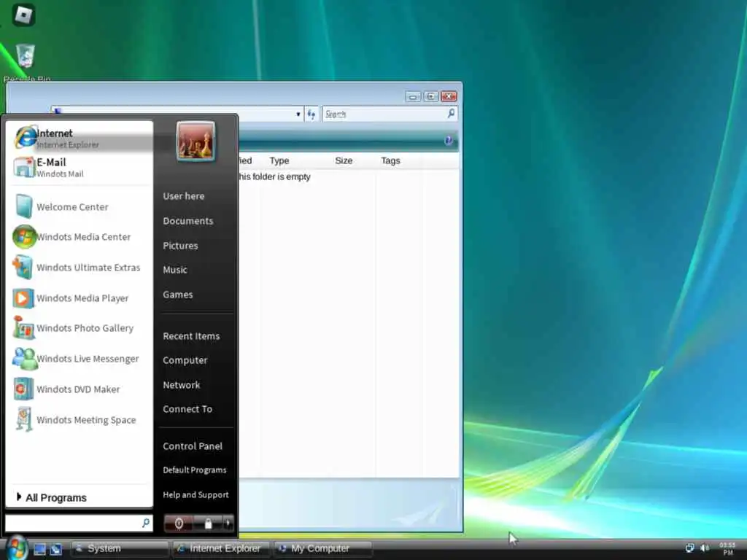Sort by the Tags column header
Screen dimensions: 747x560
pyautogui.click(x=390, y=160)
